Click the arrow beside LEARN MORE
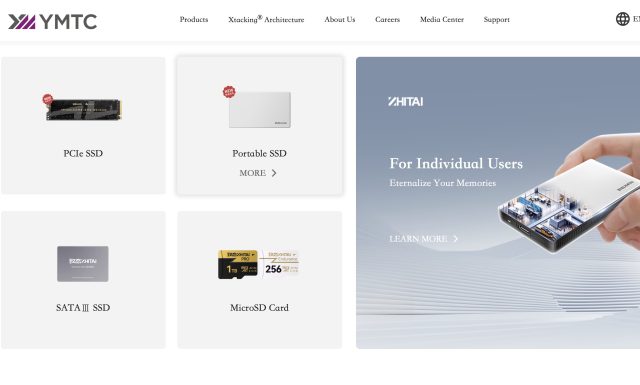This screenshot has height=385, width=640. (x=456, y=239)
